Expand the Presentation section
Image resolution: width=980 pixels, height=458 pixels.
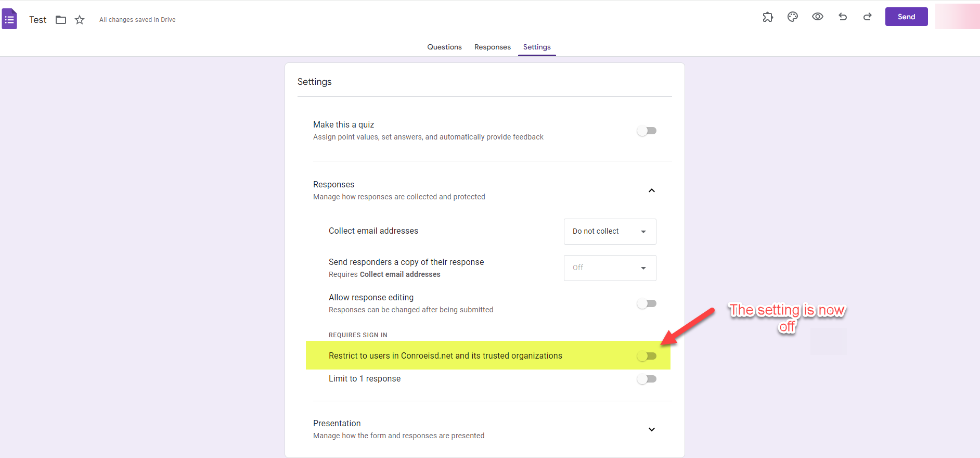(x=651, y=429)
